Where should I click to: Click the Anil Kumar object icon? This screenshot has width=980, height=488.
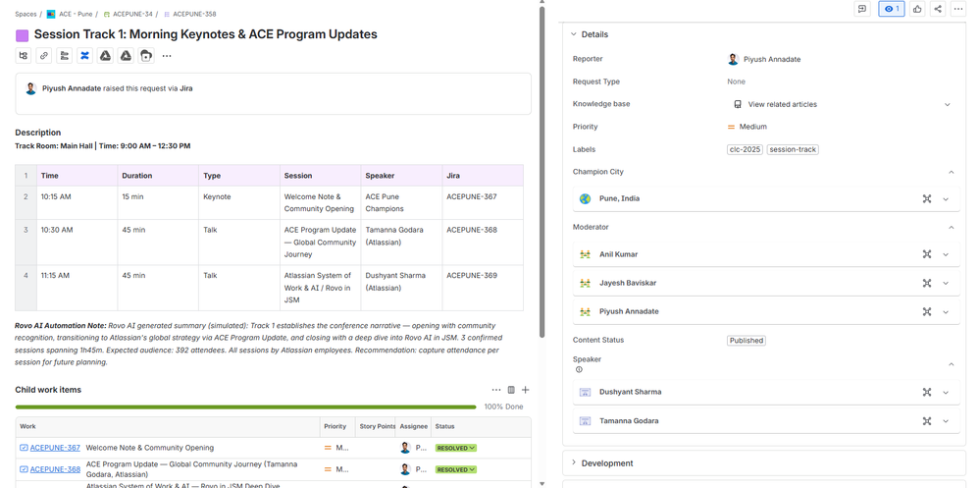585,254
